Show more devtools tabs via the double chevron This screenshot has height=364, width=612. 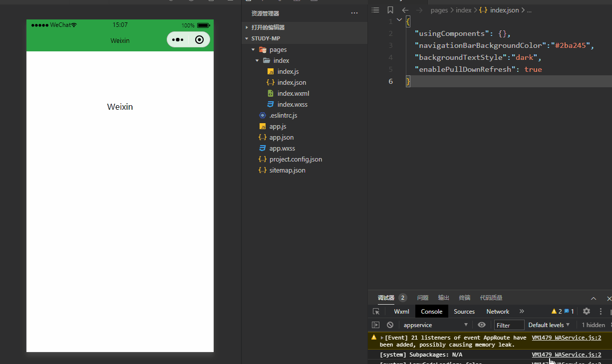[x=522, y=311]
